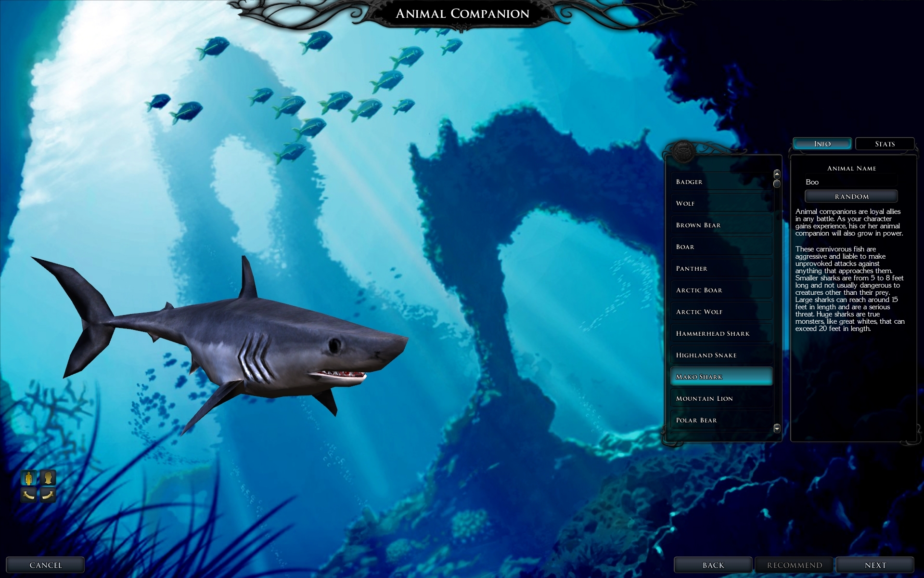Open the Stats tab
The image size is (924, 578).
tap(885, 144)
